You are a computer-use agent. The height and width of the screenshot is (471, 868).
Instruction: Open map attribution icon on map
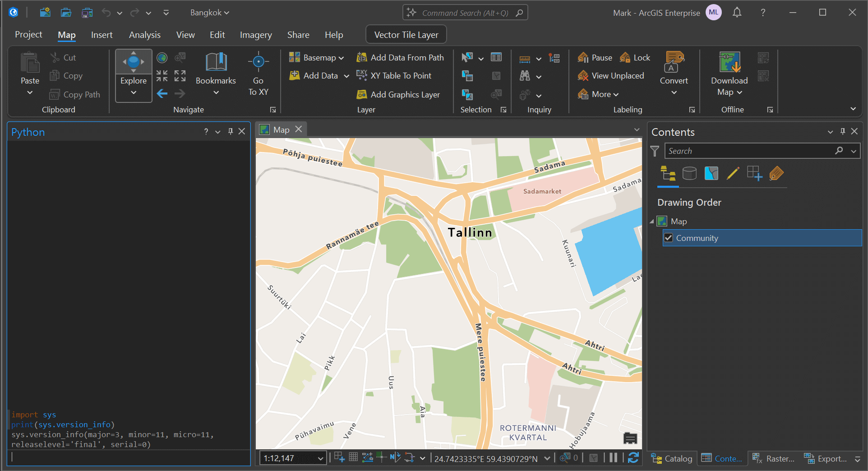[630, 438]
